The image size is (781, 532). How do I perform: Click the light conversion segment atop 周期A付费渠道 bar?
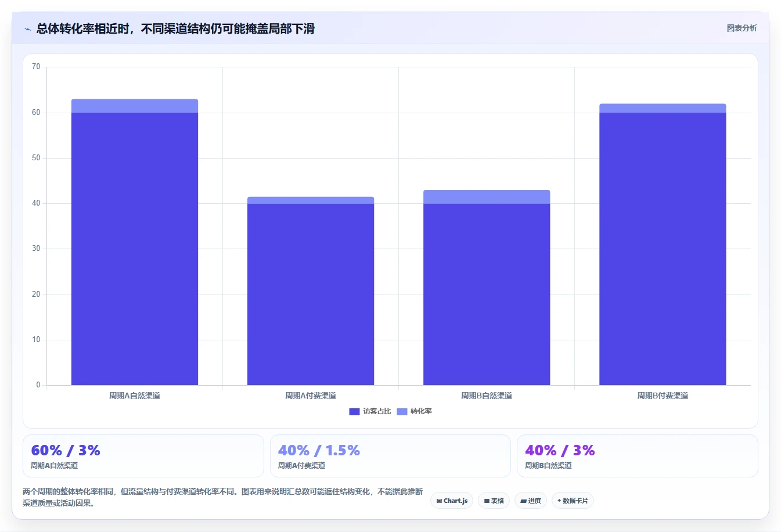tap(311, 200)
